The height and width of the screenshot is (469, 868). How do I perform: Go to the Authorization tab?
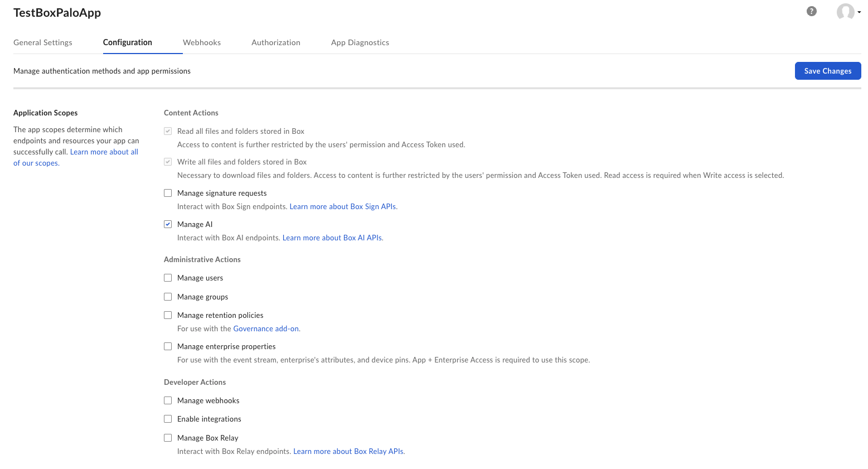(275, 42)
